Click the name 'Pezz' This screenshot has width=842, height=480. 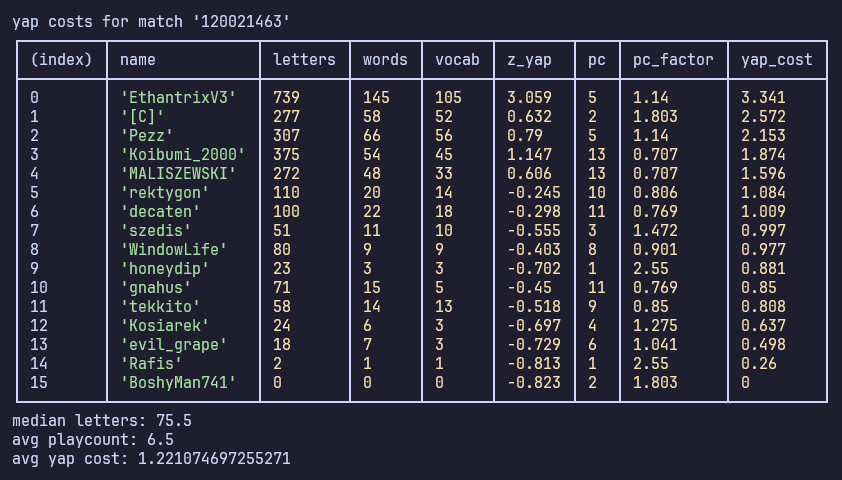(x=147, y=135)
